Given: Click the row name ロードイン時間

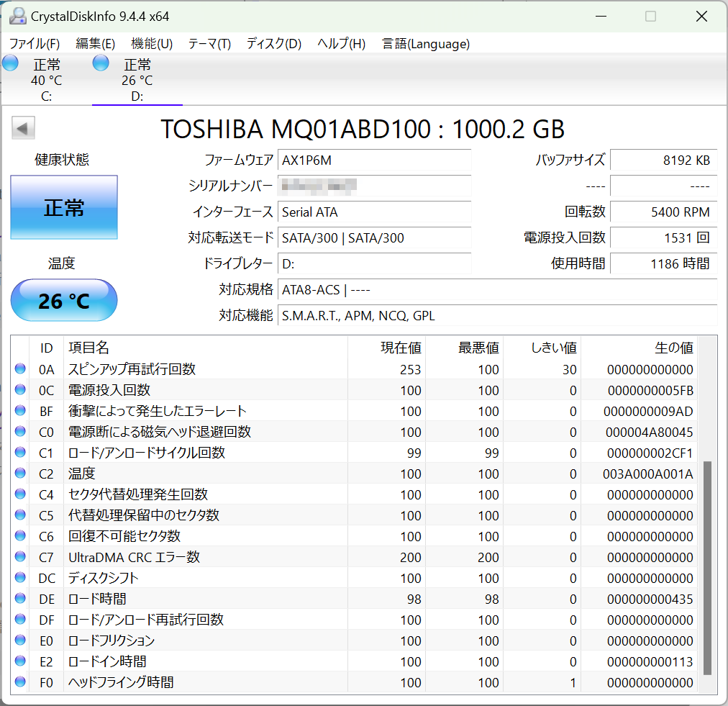Looking at the screenshot, I should [107, 661].
